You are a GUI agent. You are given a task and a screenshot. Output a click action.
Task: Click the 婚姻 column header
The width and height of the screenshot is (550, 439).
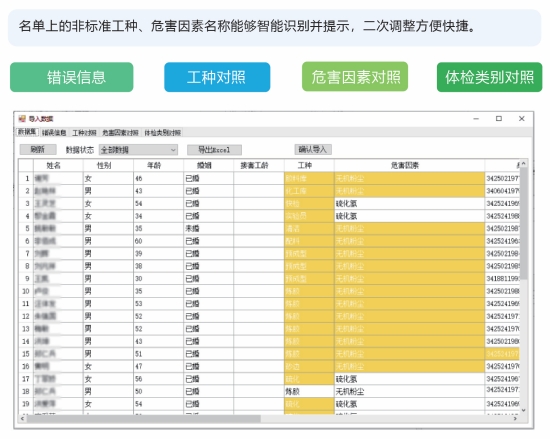[208, 166]
